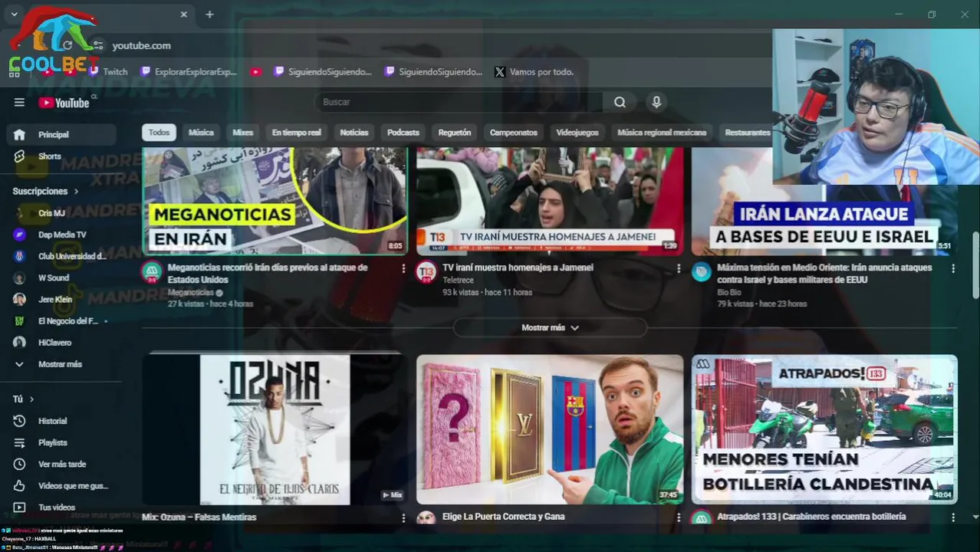Open options menu for Meganoticias Irán video
This screenshot has width=980, height=552.
pyautogui.click(x=403, y=268)
